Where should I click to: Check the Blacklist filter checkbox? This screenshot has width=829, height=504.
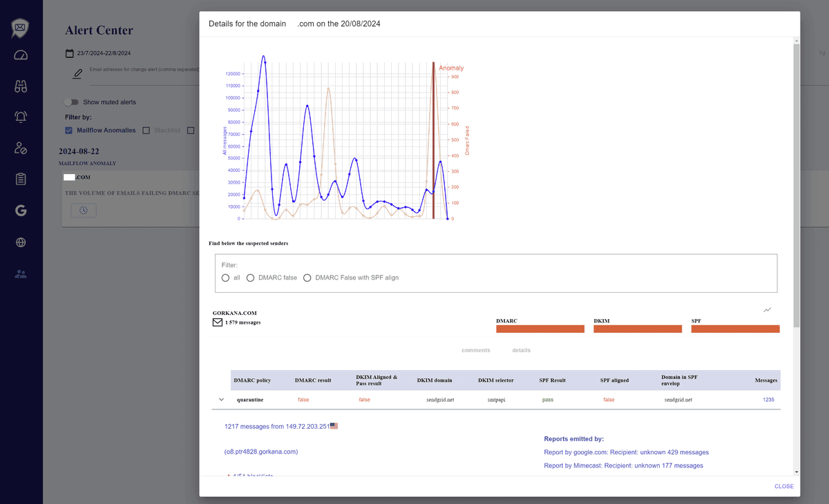(146, 130)
